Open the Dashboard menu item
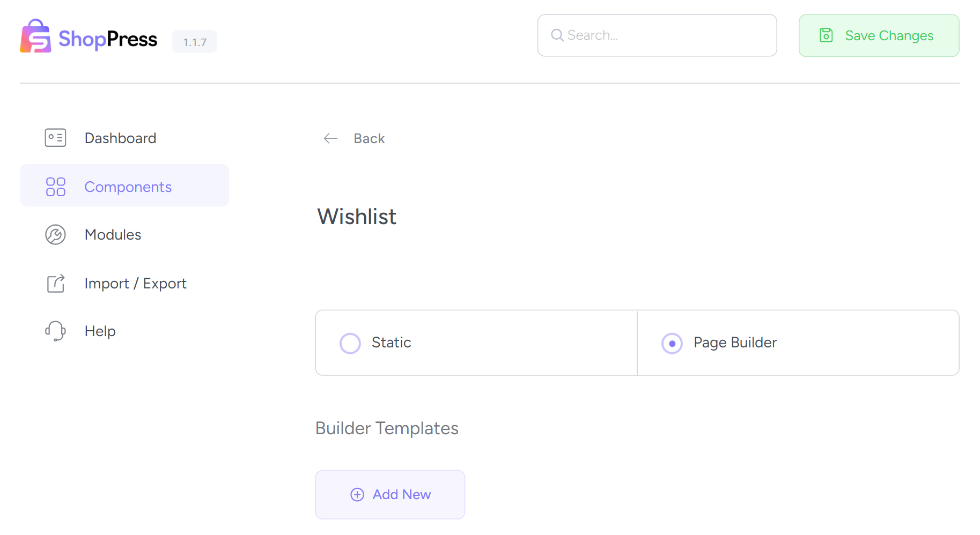Viewport: 980px width, 535px height. pyautogui.click(x=120, y=138)
